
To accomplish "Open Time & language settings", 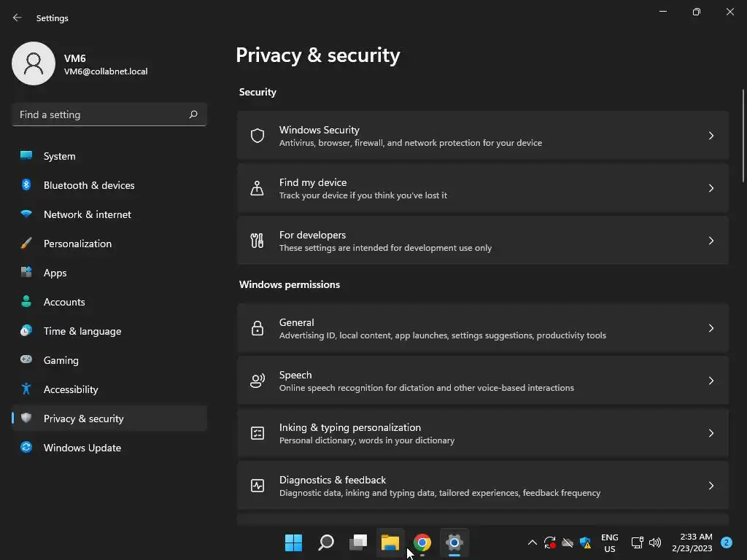I will [x=109, y=331].
